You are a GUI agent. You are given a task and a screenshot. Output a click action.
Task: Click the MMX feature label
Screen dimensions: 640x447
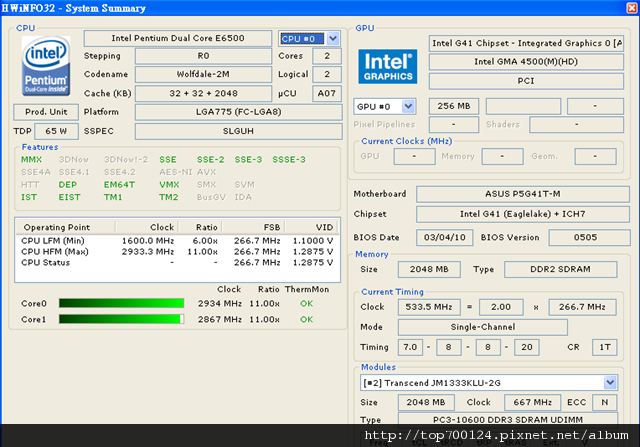(31, 160)
